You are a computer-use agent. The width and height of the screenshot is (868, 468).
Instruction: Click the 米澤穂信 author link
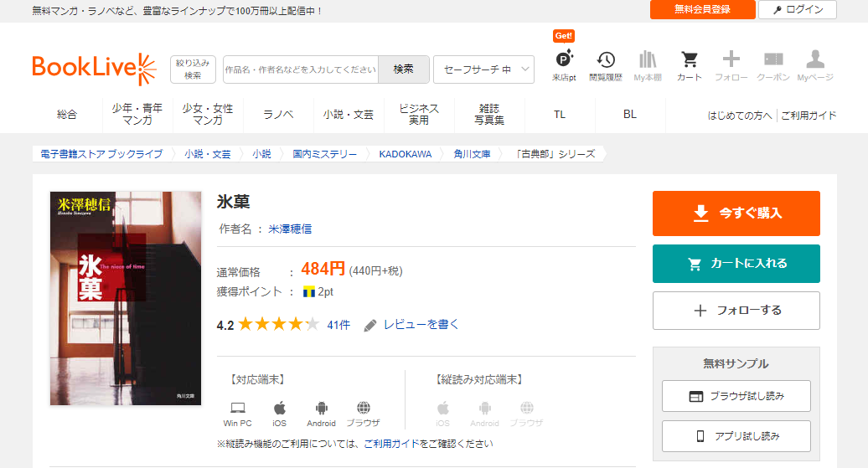point(290,229)
